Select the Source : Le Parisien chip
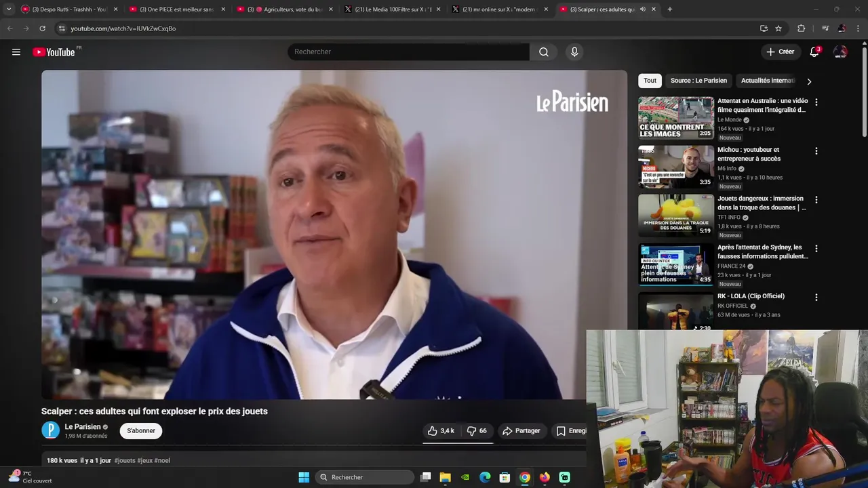Viewport: 868px width, 488px height. 698,81
